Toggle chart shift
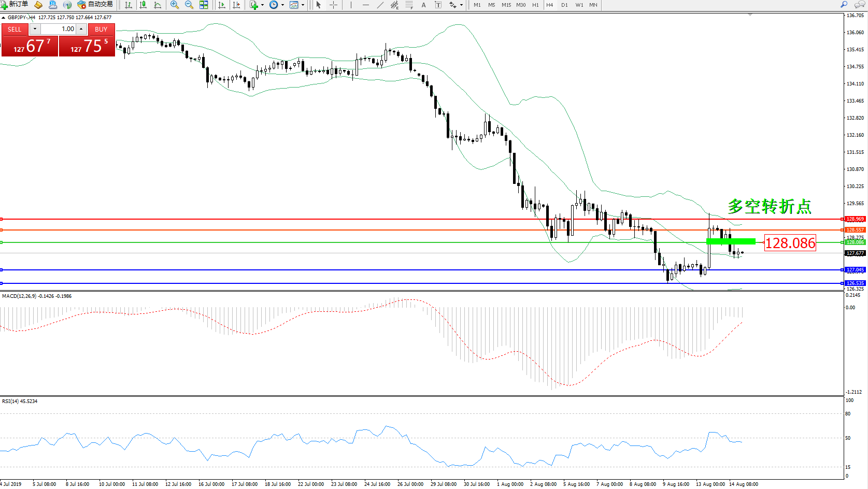868x489 pixels. 236,5
